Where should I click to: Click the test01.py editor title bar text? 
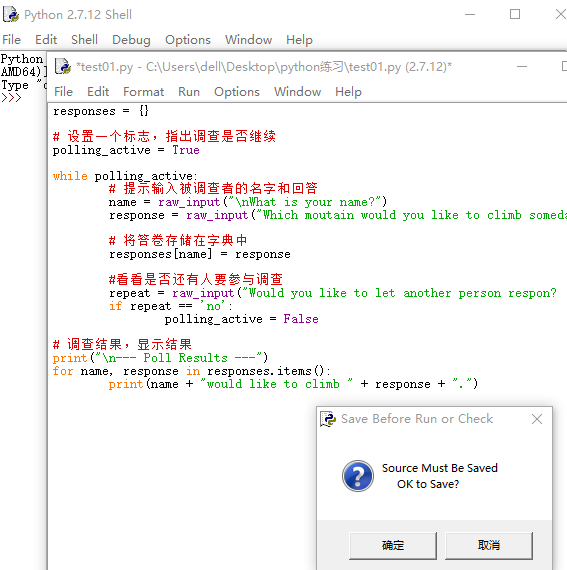(x=264, y=67)
